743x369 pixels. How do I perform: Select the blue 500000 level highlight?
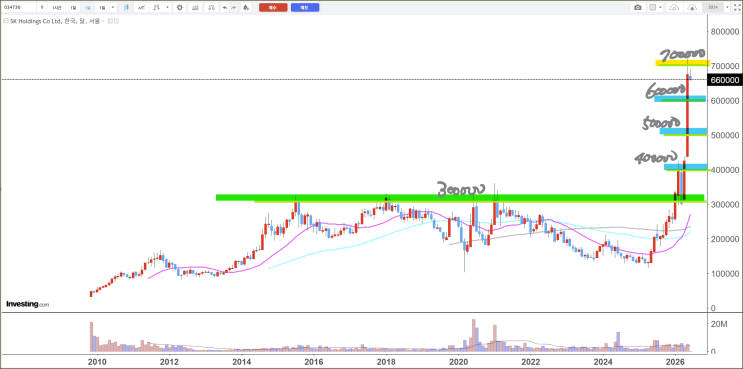[683, 131]
